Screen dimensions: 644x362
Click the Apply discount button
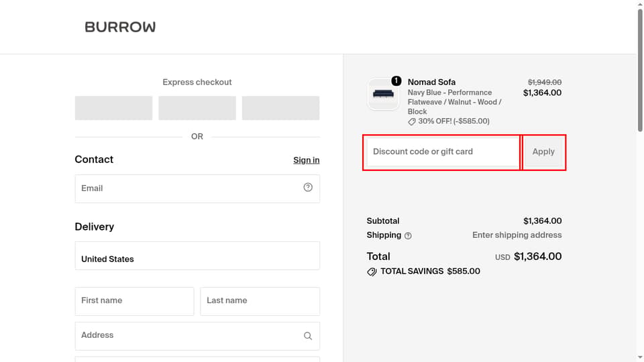click(x=543, y=152)
